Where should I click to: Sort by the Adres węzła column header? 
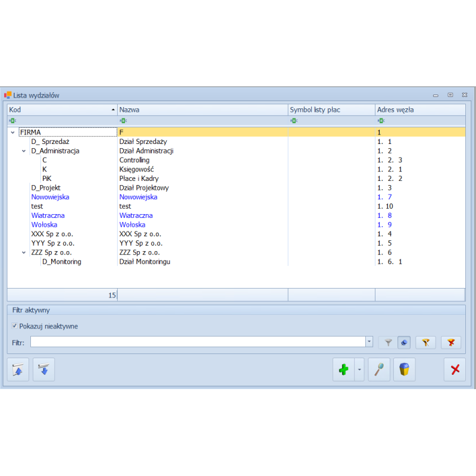click(x=419, y=110)
